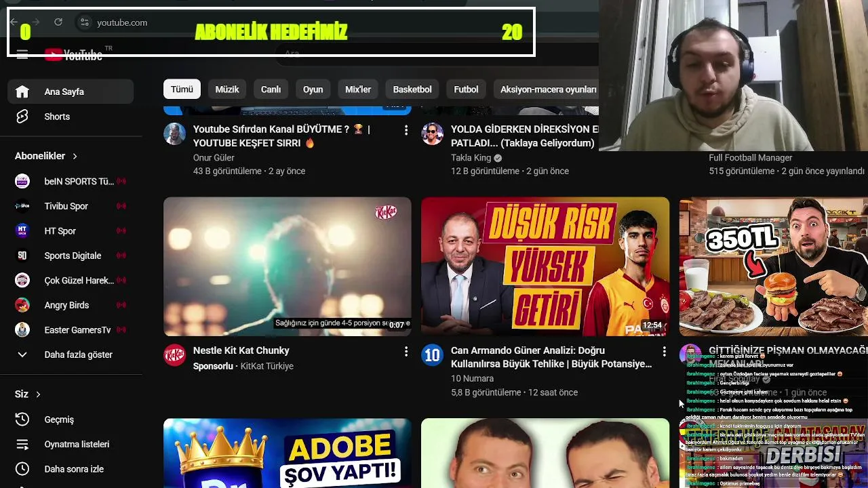Open HT Spor channel avatar
This screenshot has height=488, width=868.
[22, 230]
